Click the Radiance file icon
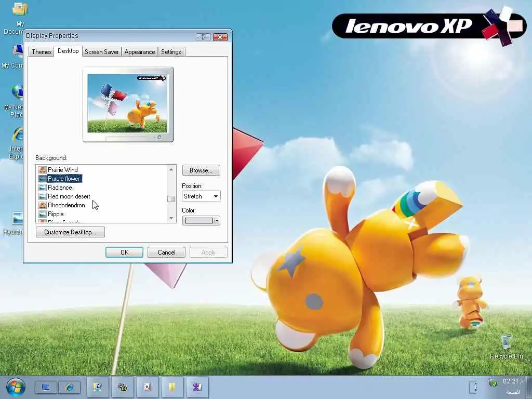The width and height of the screenshot is (532, 399). coord(43,187)
